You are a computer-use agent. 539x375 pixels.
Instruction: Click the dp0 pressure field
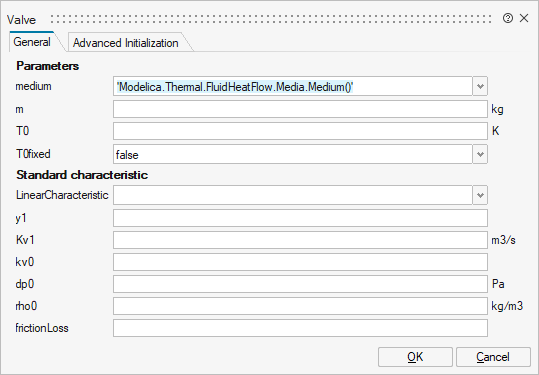[300, 284]
